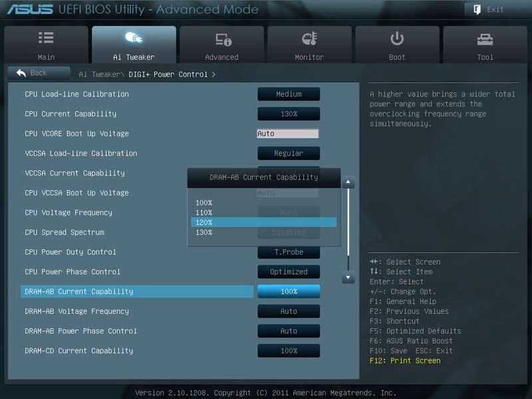Image resolution: width=532 pixels, height=399 pixels.
Task: Select the DRAM-AB Power Phase Control label
Action: (80, 331)
